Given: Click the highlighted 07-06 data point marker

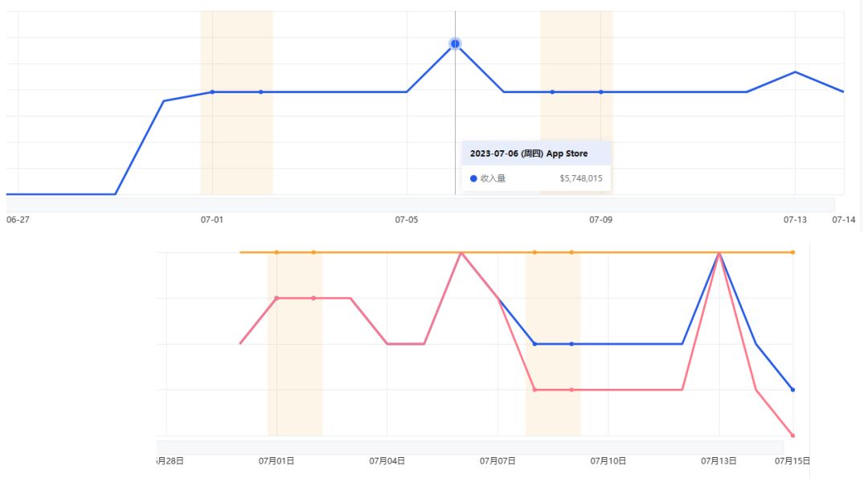Looking at the screenshot, I should pyautogui.click(x=455, y=43).
